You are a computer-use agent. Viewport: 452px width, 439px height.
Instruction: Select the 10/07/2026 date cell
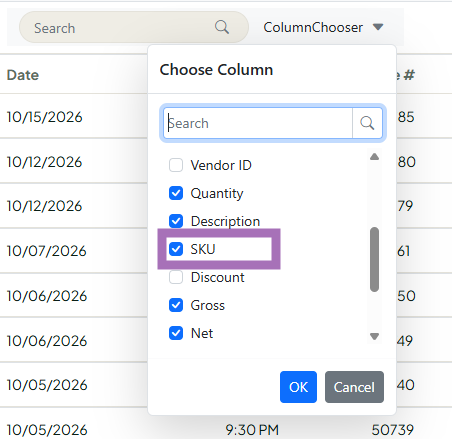(x=46, y=251)
